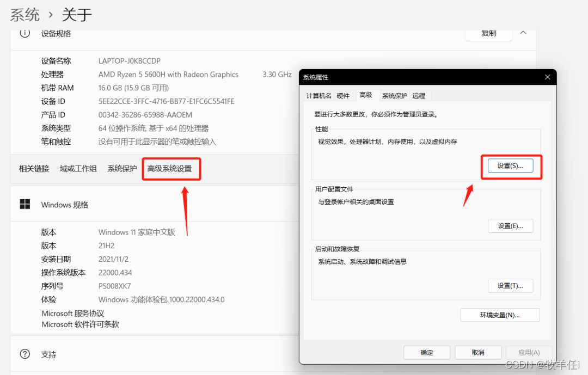This screenshot has width=588, height=375.
Task: Click the 支持 section header
Action: (49, 354)
